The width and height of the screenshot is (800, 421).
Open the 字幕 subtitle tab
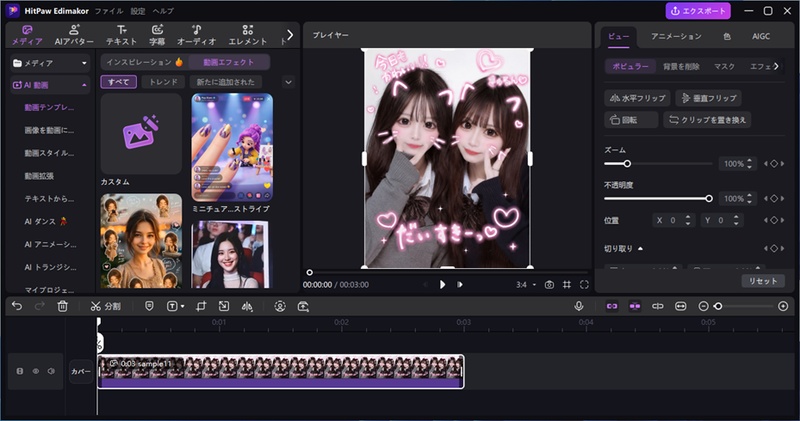pyautogui.click(x=157, y=35)
